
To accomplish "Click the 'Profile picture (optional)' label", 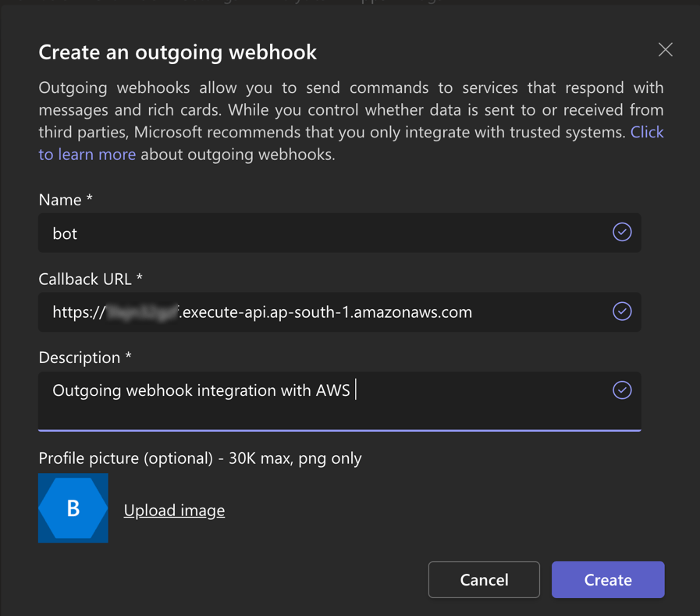I will [200, 458].
